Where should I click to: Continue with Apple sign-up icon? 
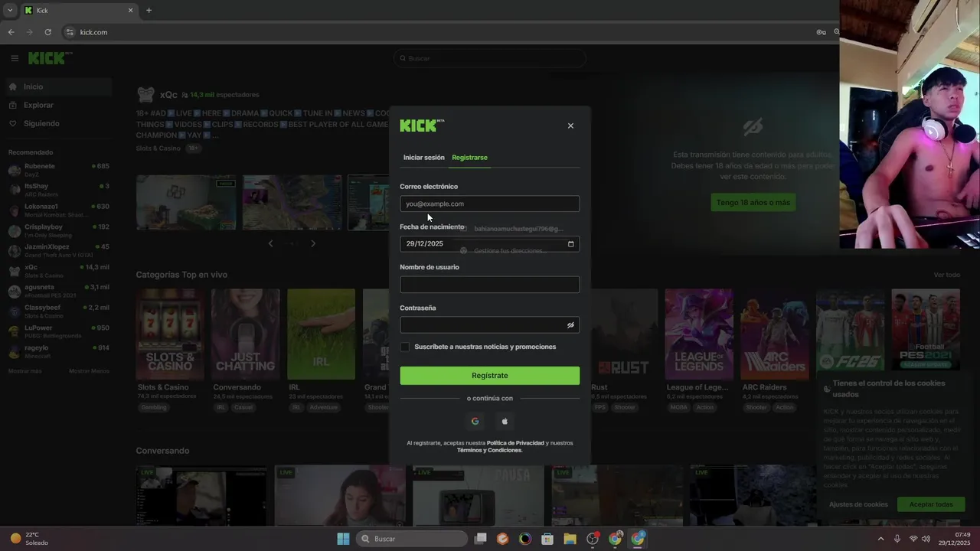tap(505, 421)
